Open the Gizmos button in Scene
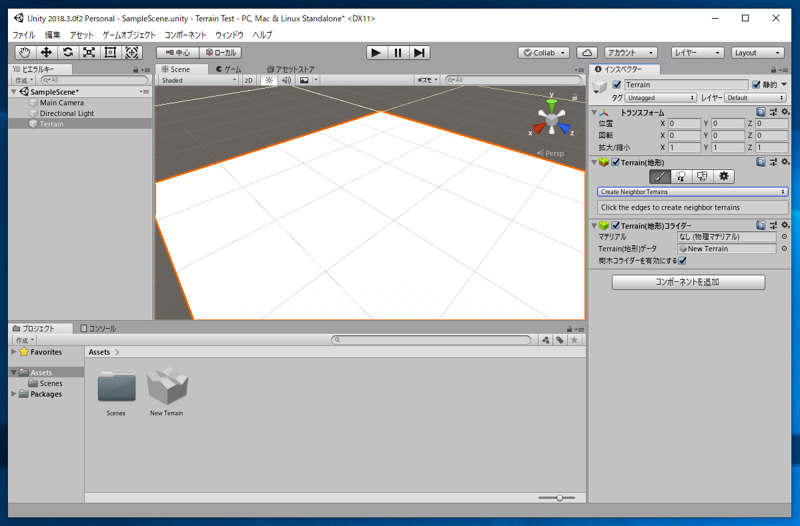The image size is (800, 526). click(428, 80)
